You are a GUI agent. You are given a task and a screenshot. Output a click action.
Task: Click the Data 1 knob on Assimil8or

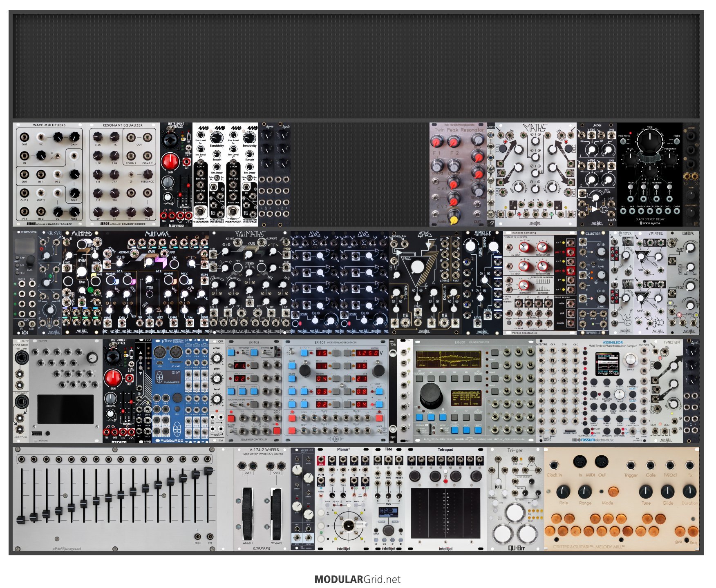(x=631, y=360)
